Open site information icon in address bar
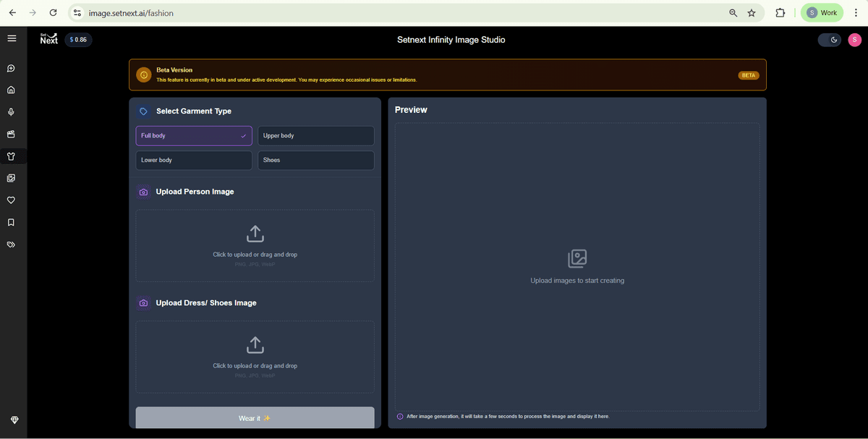Screen dimensions: 868x439 coord(77,13)
